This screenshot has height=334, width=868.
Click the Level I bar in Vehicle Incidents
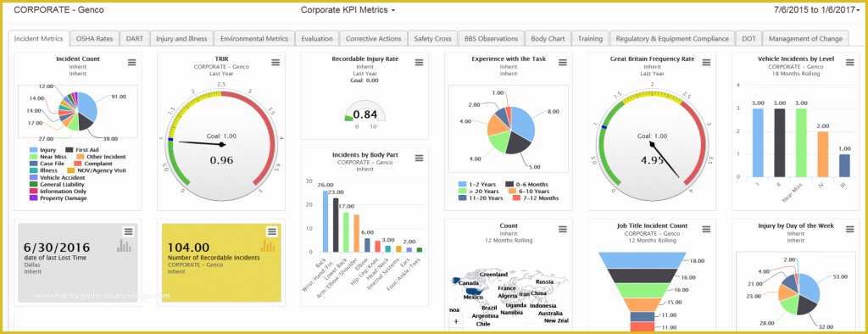(x=758, y=143)
